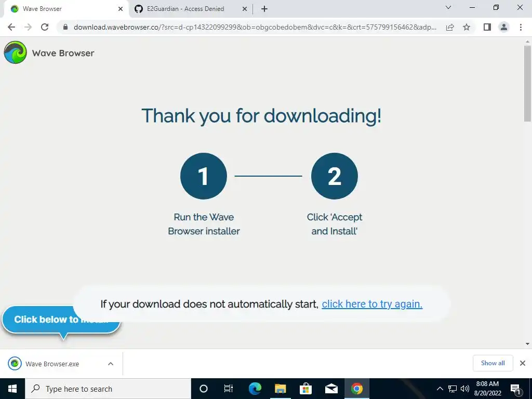
Task: Open Microsoft Store from taskbar
Action: pyautogui.click(x=305, y=389)
